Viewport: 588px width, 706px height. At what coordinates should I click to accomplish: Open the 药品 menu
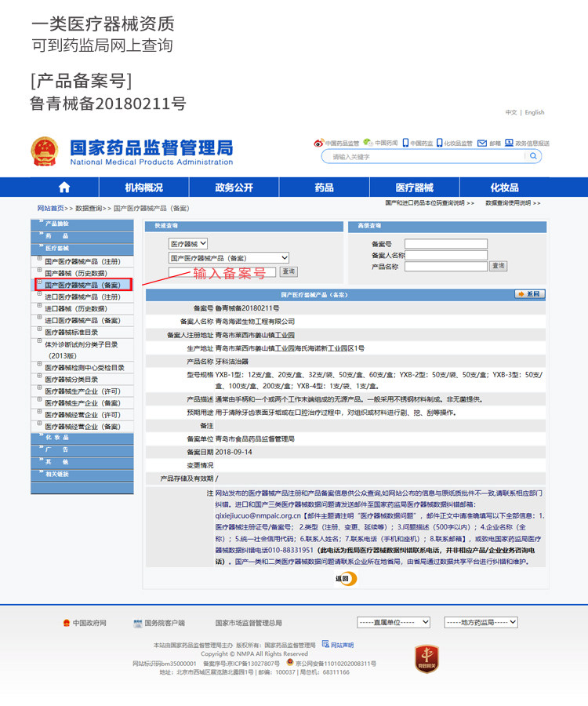[x=324, y=187]
